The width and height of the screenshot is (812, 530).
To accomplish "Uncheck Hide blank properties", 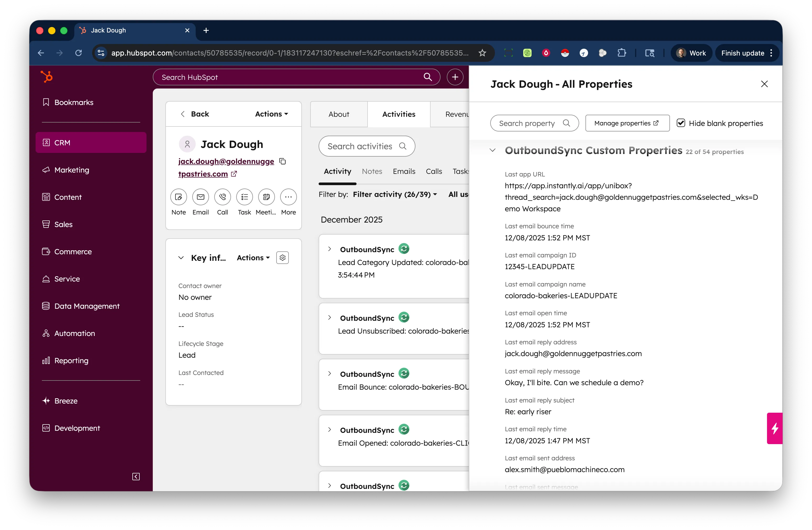I will tap(681, 123).
